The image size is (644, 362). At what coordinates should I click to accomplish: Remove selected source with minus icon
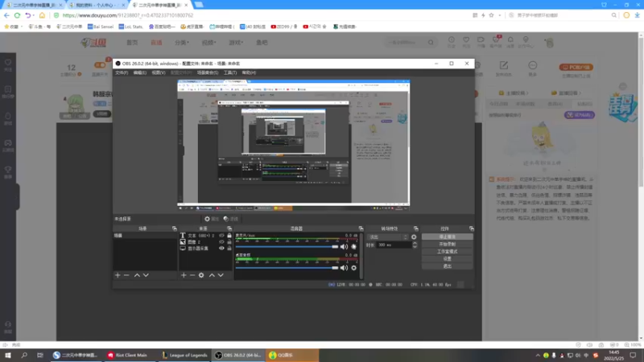(192, 275)
